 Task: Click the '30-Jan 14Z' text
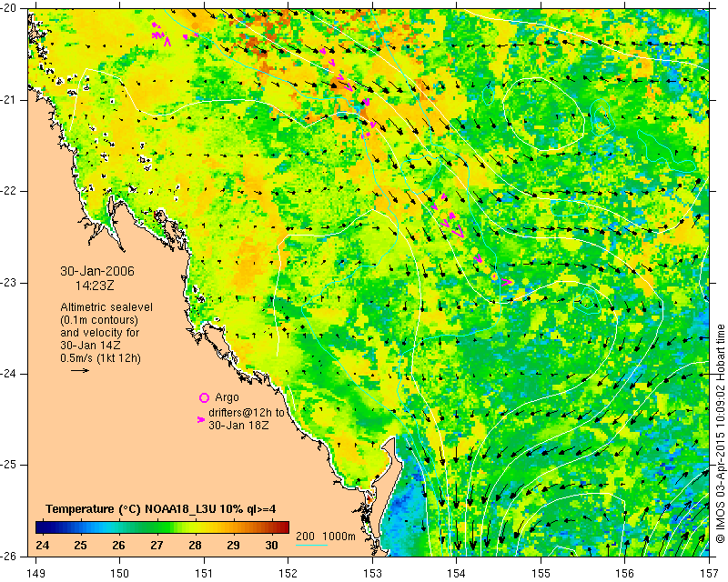click(90, 346)
